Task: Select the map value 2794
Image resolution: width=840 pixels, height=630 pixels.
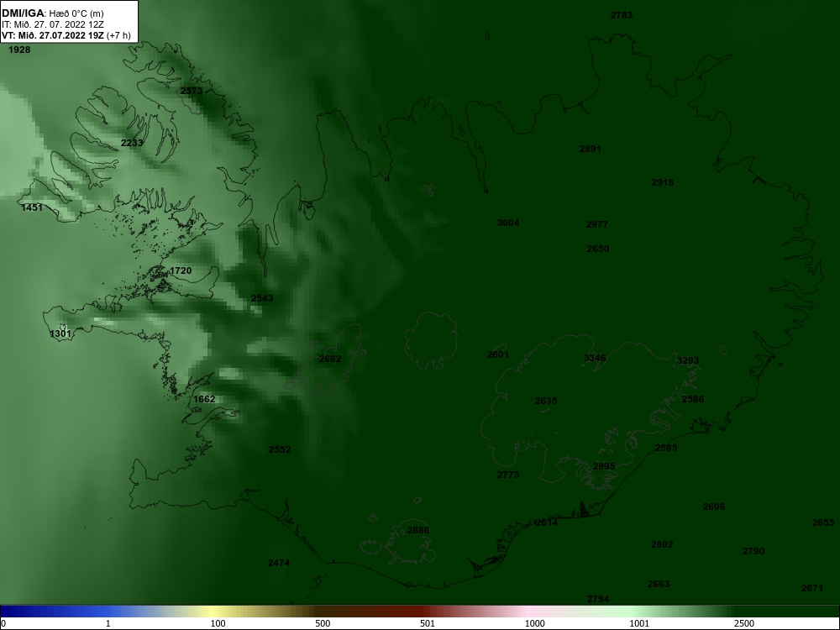Action: [598, 599]
